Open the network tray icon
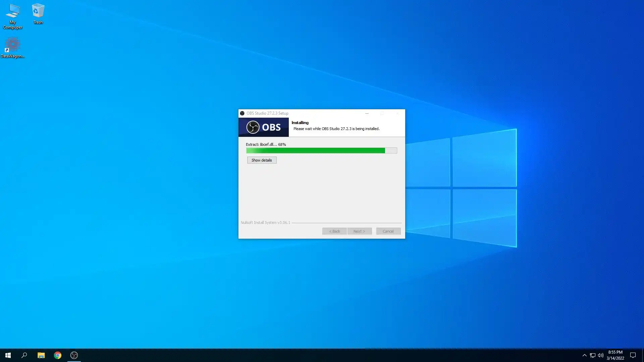The height and width of the screenshot is (362, 644). coord(593,355)
